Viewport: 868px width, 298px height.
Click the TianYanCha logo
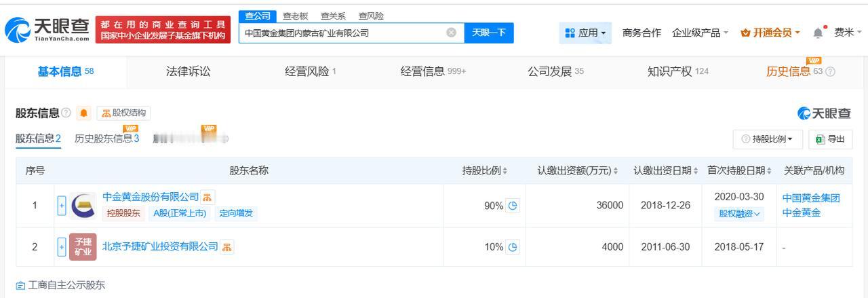(47, 29)
